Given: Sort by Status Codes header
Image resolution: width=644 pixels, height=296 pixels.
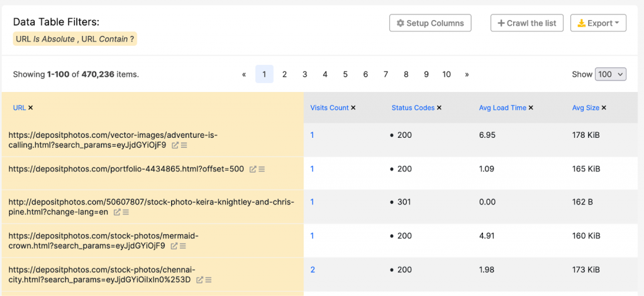Looking at the screenshot, I should pos(413,108).
